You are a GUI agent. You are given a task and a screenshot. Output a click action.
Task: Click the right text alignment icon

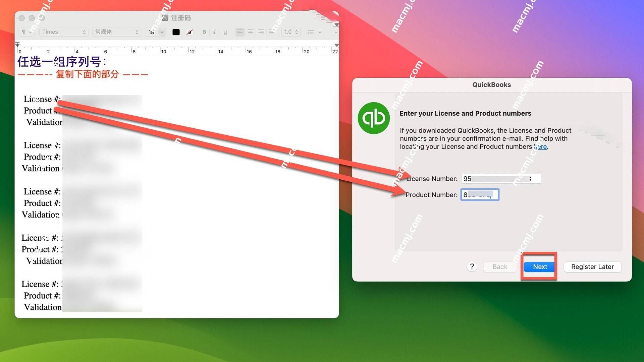tap(262, 32)
